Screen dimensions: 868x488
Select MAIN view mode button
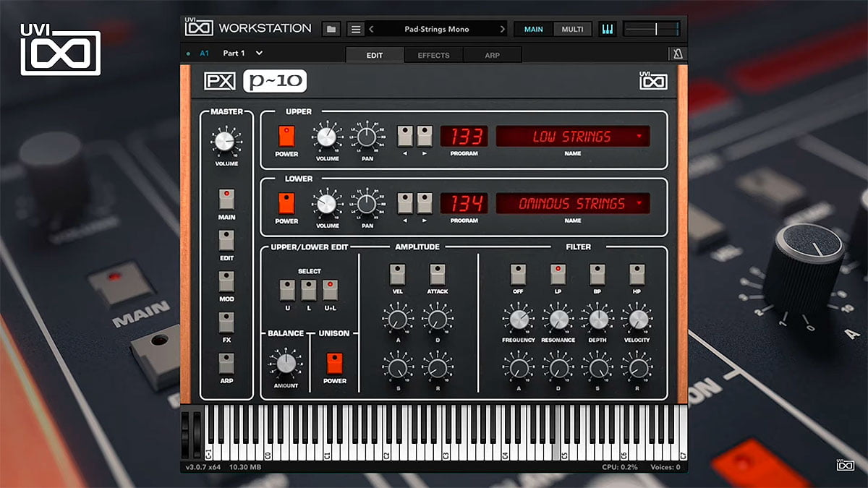pos(534,29)
